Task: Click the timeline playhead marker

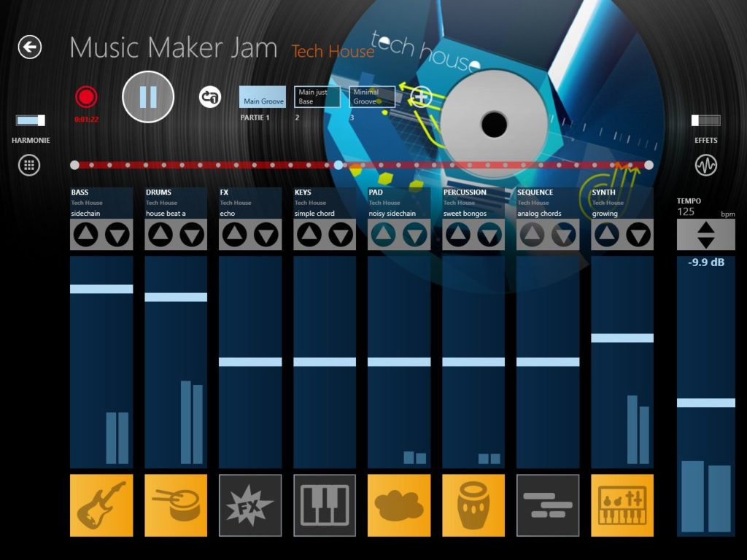Action: (338, 166)
